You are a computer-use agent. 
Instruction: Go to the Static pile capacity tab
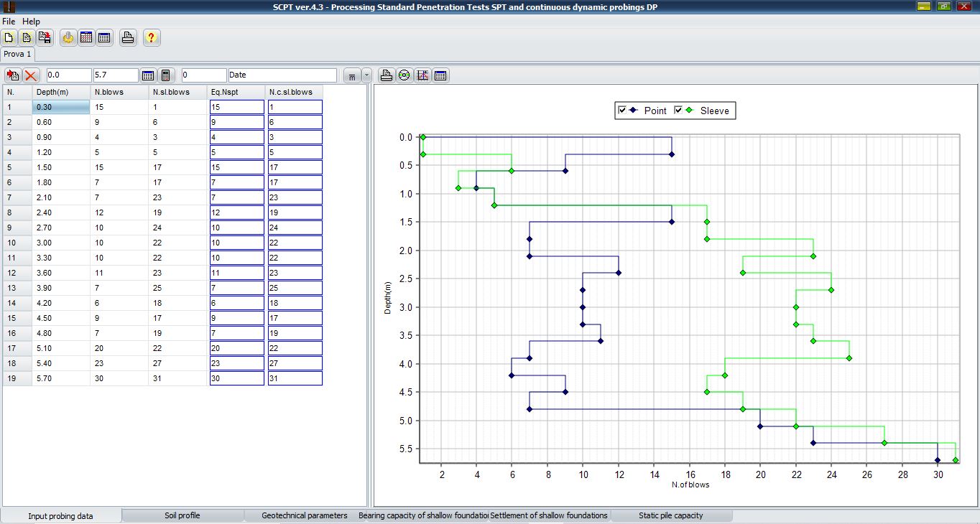coord(670,515)
